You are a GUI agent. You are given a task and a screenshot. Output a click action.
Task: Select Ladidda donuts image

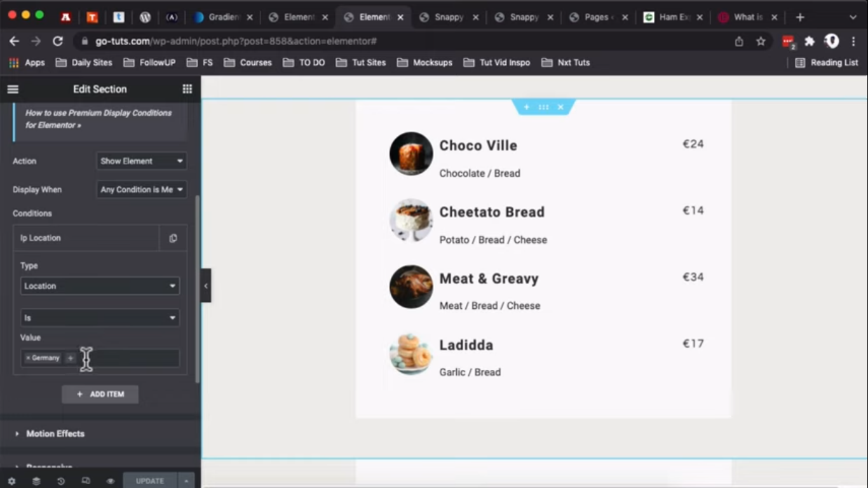(x=411, y=353)
